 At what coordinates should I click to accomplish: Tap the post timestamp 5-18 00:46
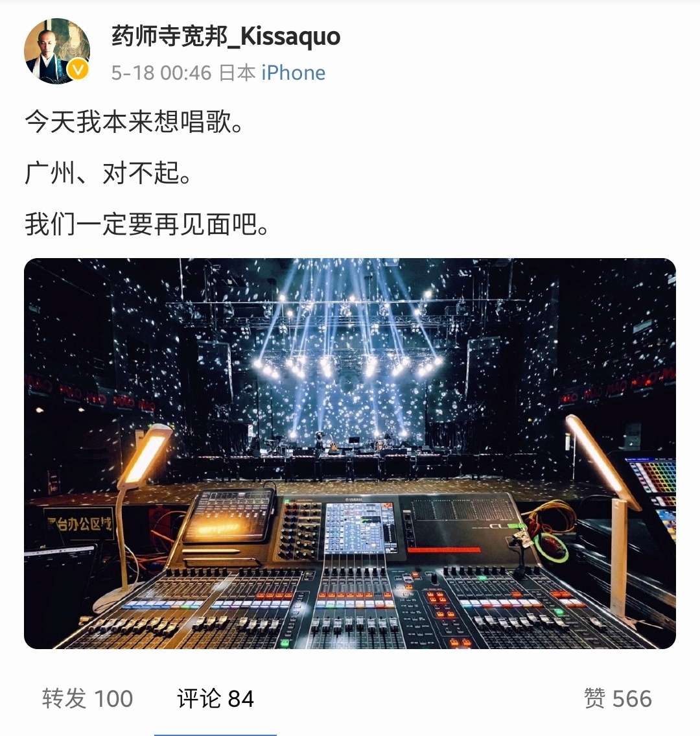click(161, 73)
